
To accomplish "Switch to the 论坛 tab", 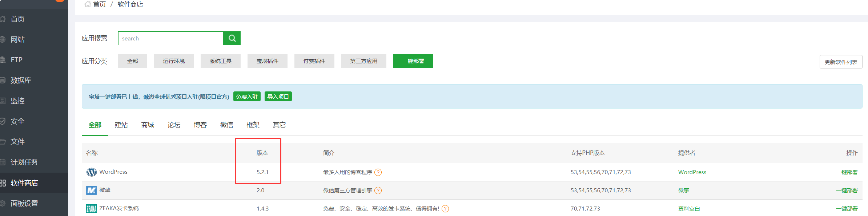I will 174,125.
